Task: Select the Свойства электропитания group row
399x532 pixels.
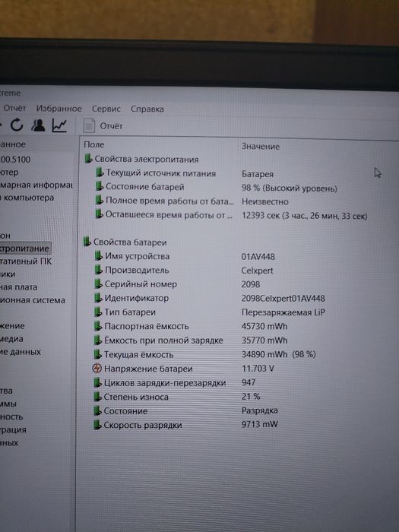Action: [x=141, y=159]
